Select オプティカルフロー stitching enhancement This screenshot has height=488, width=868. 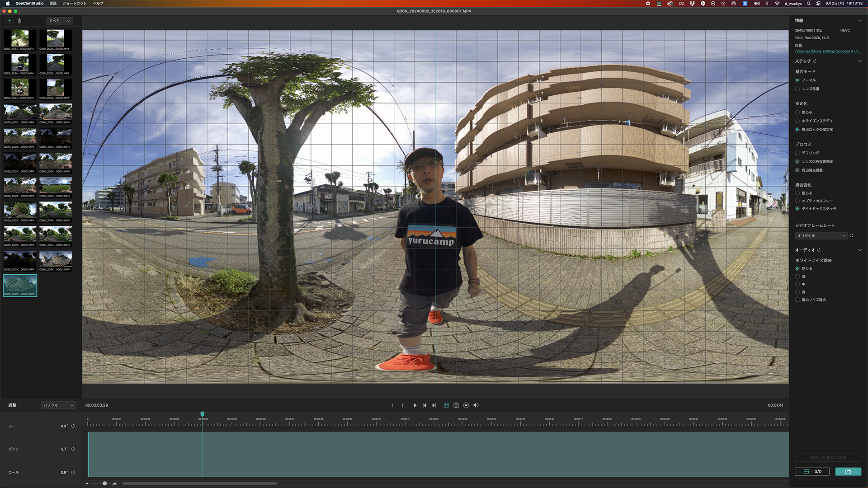(797, 201)
